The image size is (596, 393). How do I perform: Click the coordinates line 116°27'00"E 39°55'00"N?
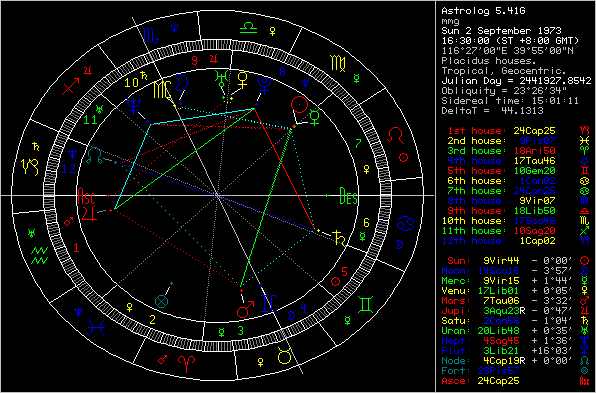pyautogui.click(x=507, y=51)
